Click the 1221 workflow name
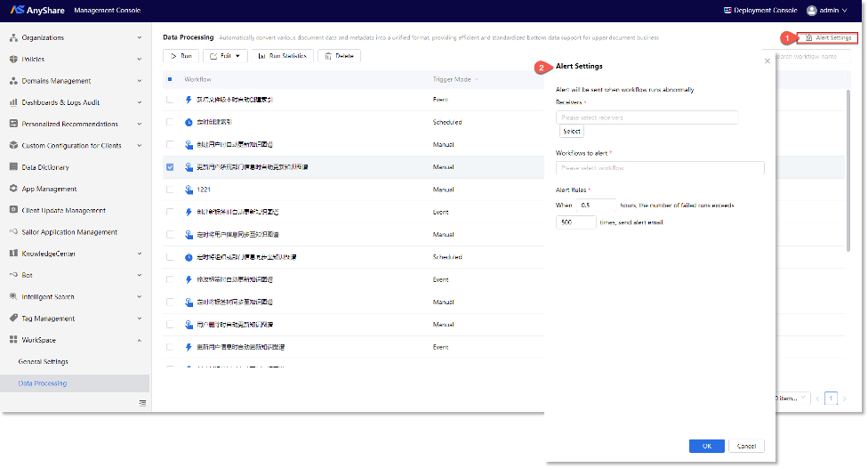This screenshot has height=468, width=868. (x=204, y=190)
